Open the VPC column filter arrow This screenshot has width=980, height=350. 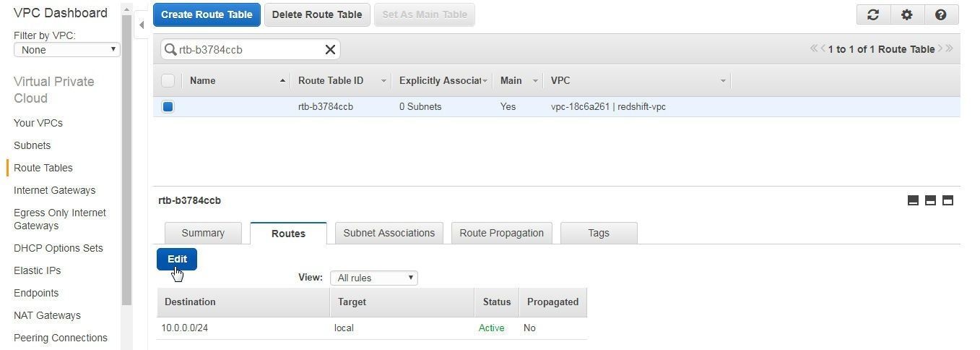point(722,81)
